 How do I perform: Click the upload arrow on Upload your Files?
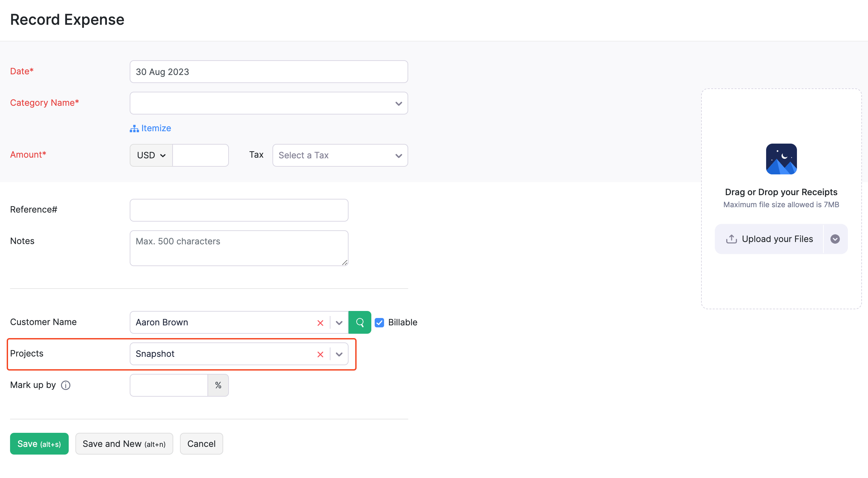click(x=731, y=239)
